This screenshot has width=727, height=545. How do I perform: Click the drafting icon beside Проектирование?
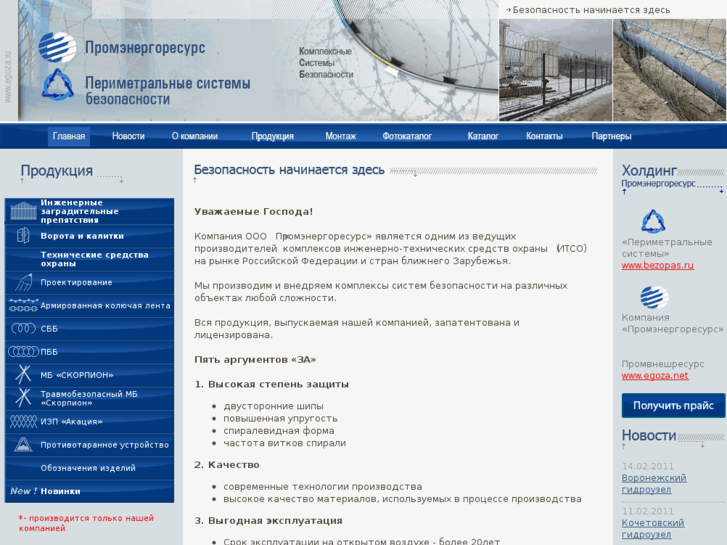pyautogui.click(x=23, y=282)
